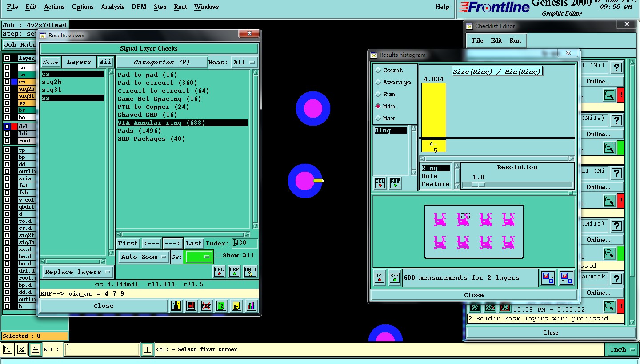
Task: Open the Meas: All dropdown
Action: [244, 62]
